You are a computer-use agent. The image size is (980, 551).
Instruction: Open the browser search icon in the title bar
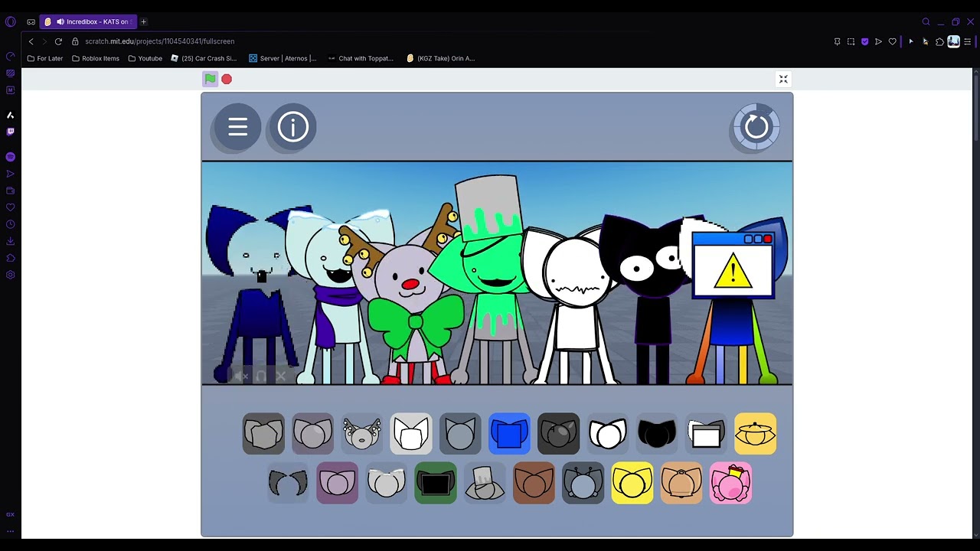coord(926,21)
